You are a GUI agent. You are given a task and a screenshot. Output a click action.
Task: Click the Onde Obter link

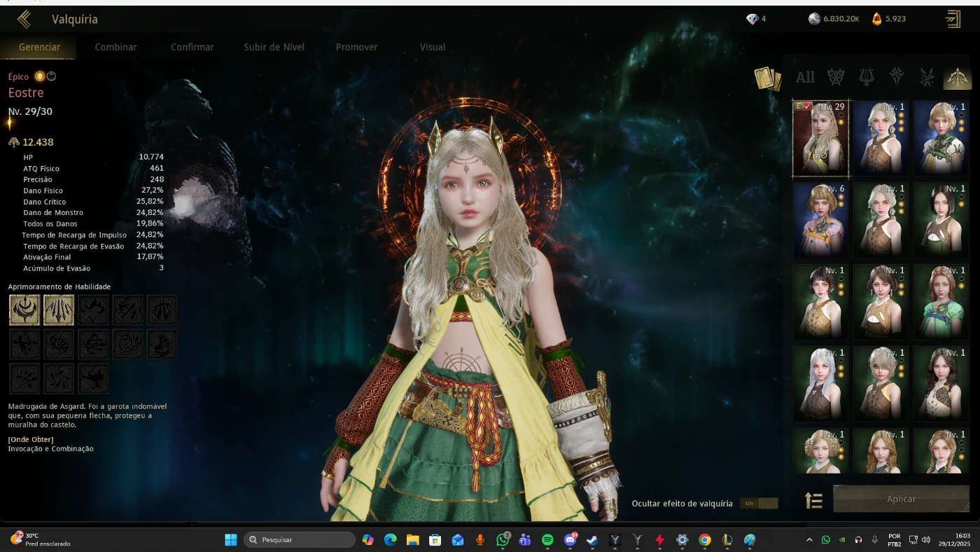click(x=31, y=439)
